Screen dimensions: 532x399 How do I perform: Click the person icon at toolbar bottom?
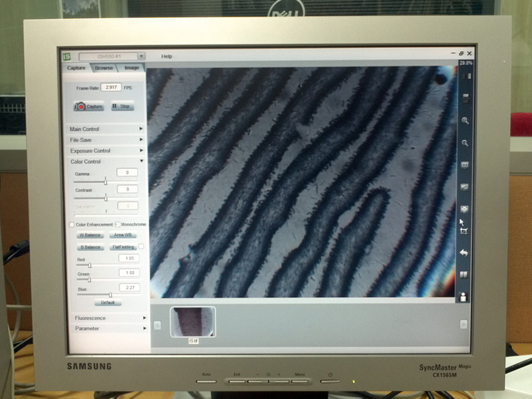click(x=464, y=297)
